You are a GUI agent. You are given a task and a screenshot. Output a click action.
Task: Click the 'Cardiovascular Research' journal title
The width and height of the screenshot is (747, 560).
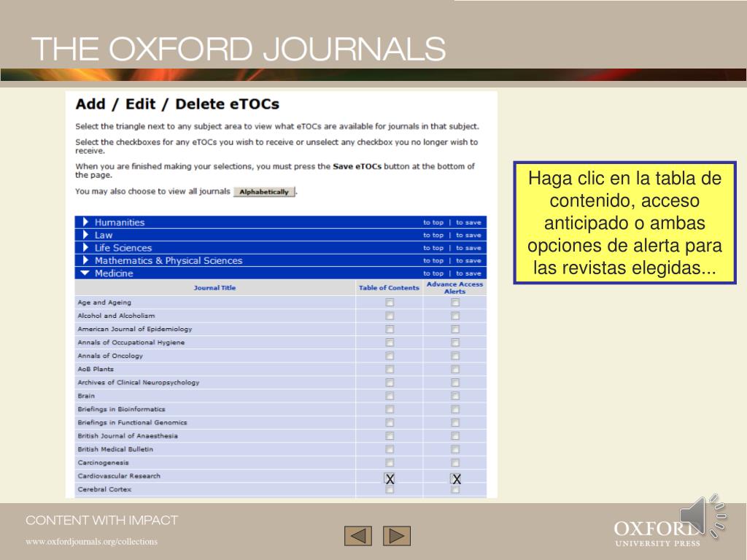(119, 476)
